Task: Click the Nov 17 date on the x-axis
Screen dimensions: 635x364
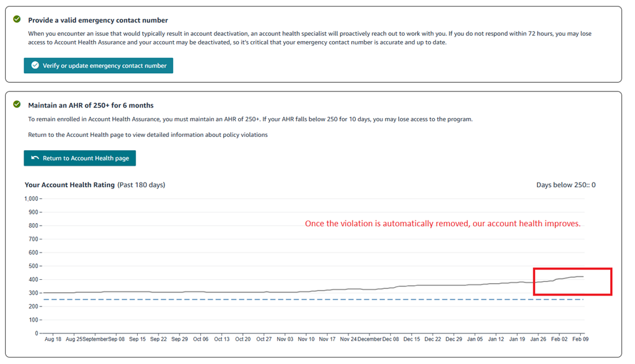Action: click(x=327, y=339)
